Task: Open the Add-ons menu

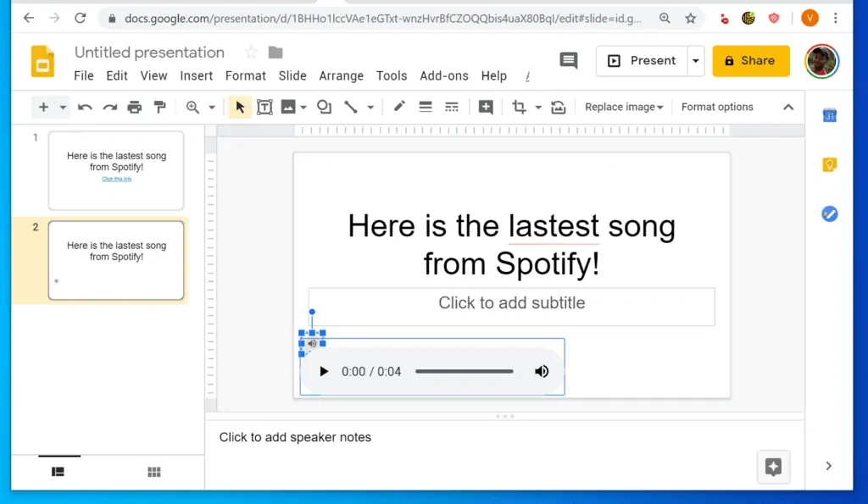Action: pyautogui.click(x=443, y=75)
